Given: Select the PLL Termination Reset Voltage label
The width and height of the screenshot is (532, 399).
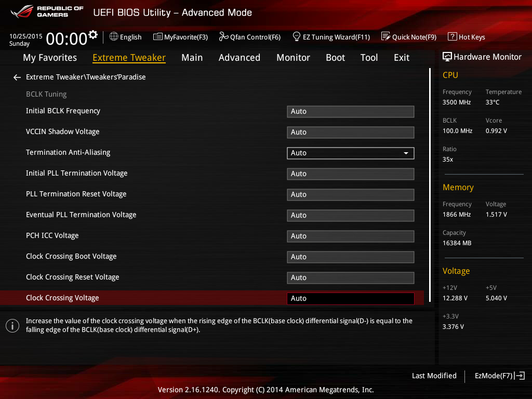Looking at the screenshot, I should 76,194.
